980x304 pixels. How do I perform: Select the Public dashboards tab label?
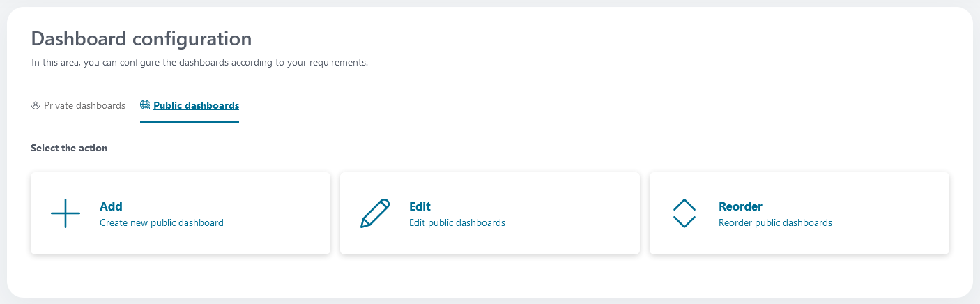(x=196, y=106)
